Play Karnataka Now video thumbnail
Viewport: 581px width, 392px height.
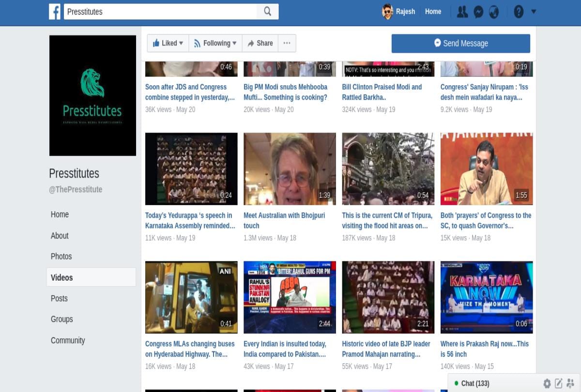(487, 297)
